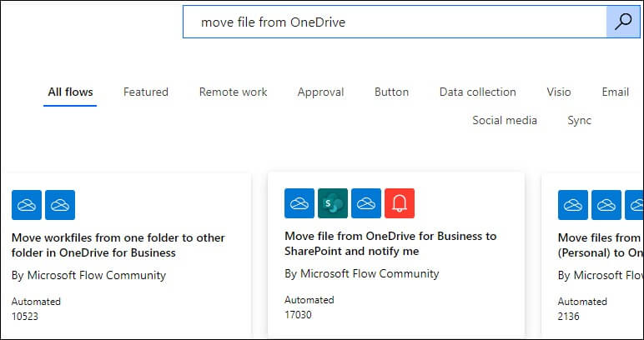This screenshot has height=340, width=644.
Task: Switch to the Featured tab
Action: coord(146,92)
